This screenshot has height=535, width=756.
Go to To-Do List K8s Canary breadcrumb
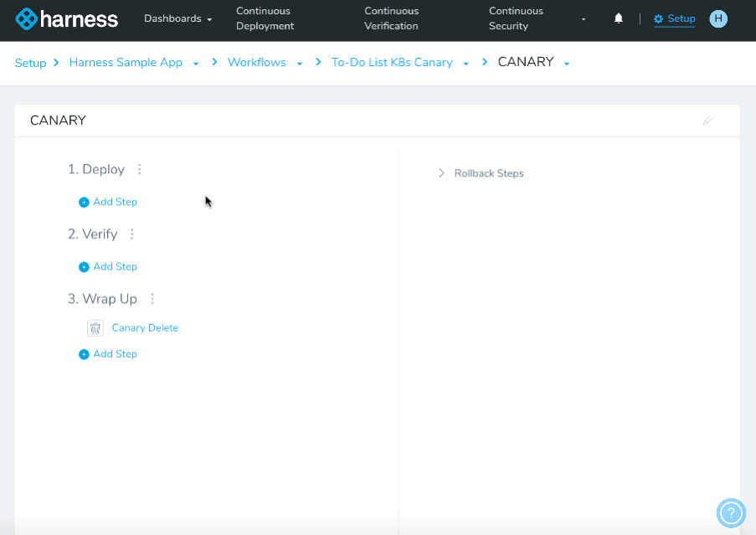pyautogui.click(x=392, y=62)
